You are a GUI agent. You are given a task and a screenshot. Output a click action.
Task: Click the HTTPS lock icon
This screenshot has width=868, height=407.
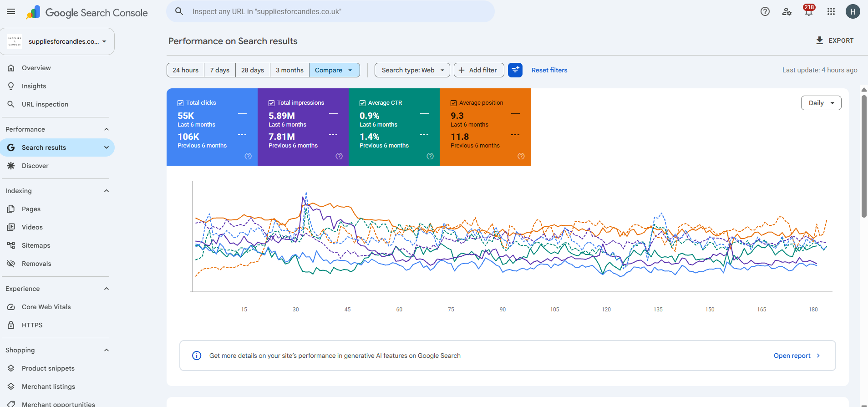point(11,325)
